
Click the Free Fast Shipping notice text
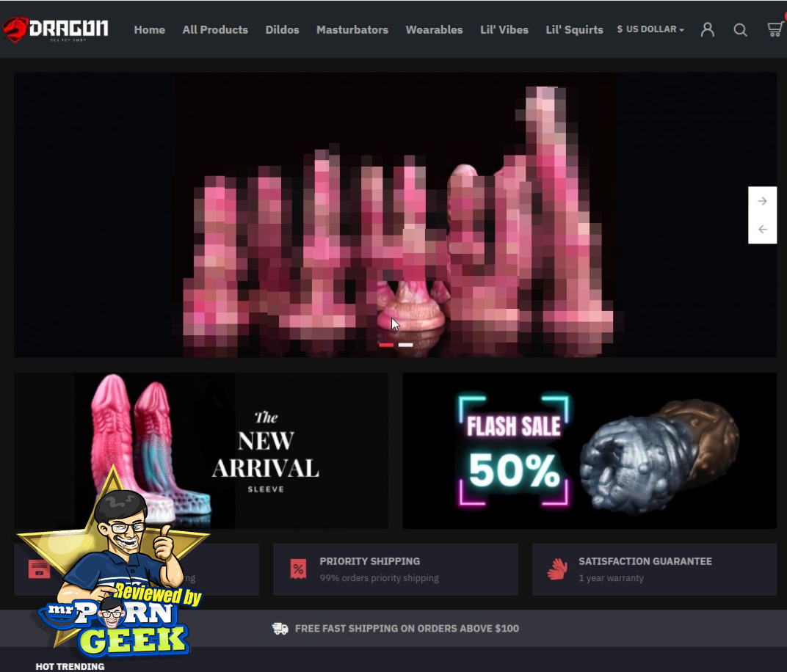[407, 629]
